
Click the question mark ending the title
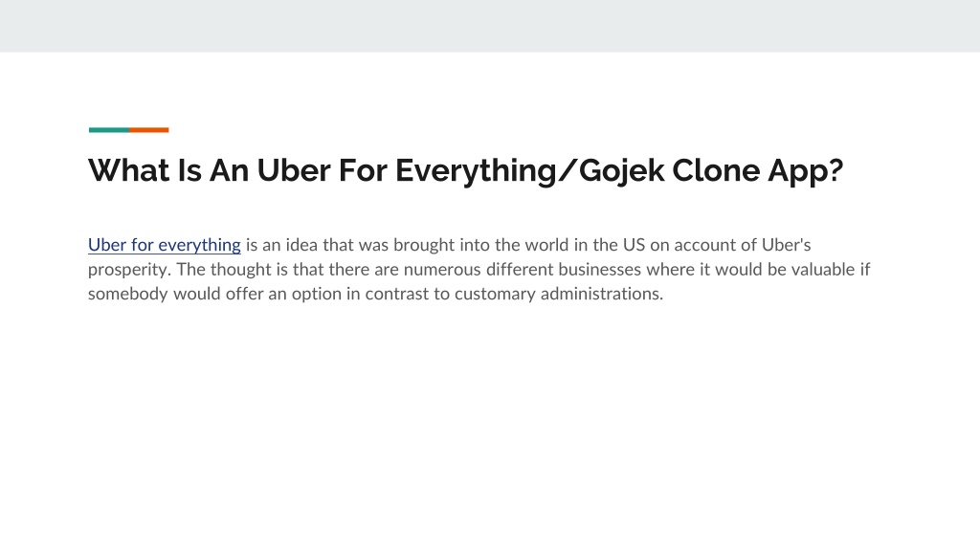pos(836,170)
